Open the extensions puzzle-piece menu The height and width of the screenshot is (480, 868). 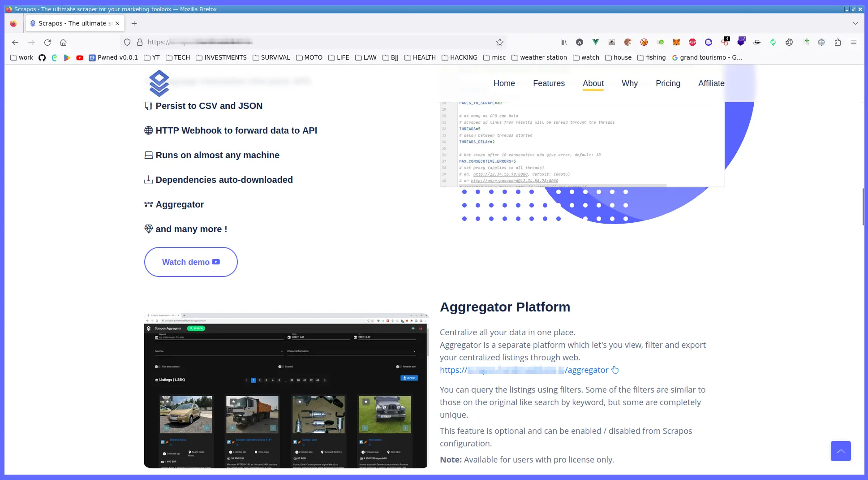(838, 42)
